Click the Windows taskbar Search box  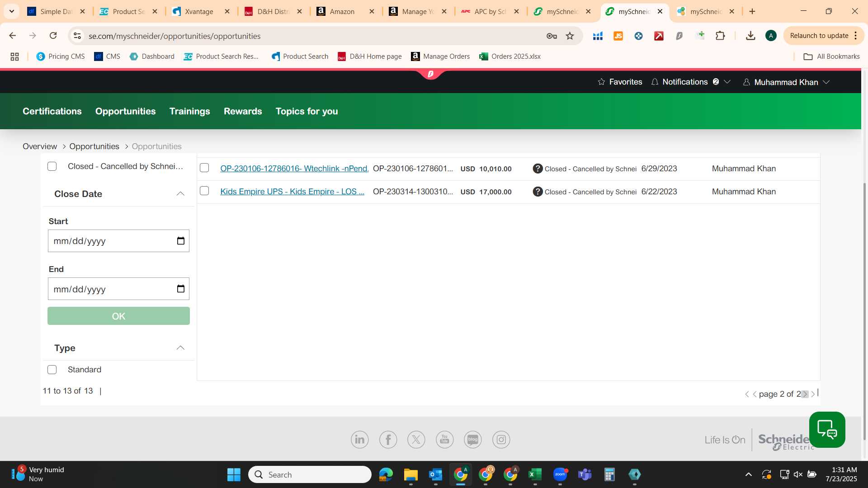click(x=310, y=474)
